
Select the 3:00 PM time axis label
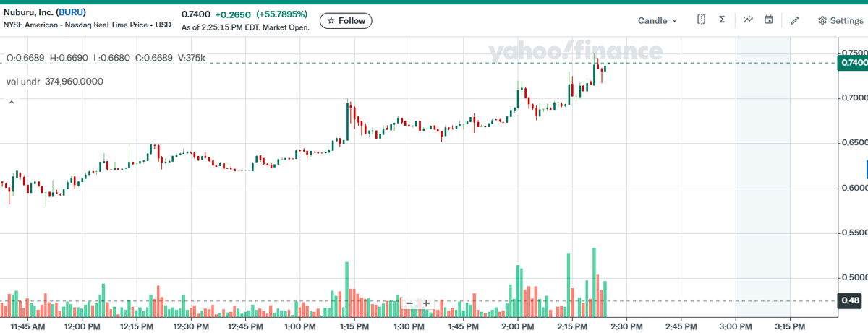pos(736,326)
